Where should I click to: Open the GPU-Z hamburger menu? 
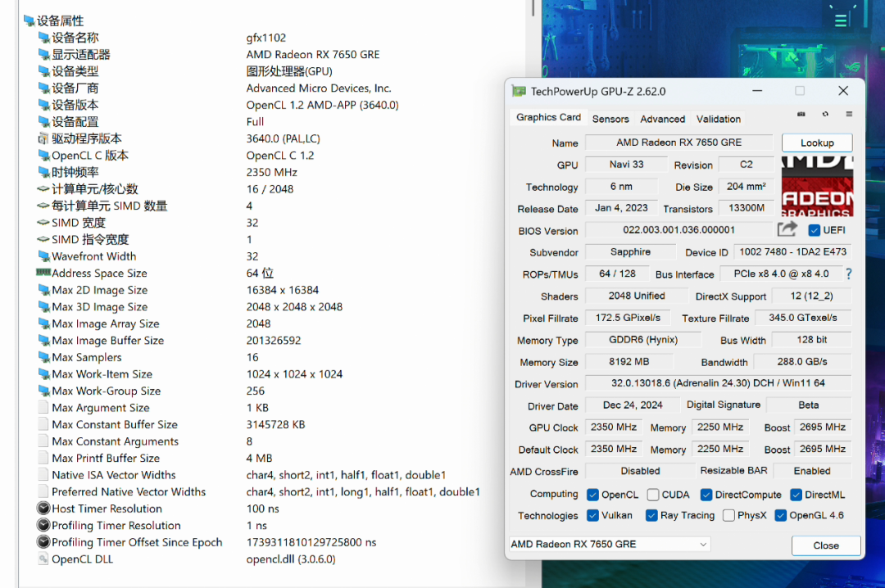[x=849, y=114]
